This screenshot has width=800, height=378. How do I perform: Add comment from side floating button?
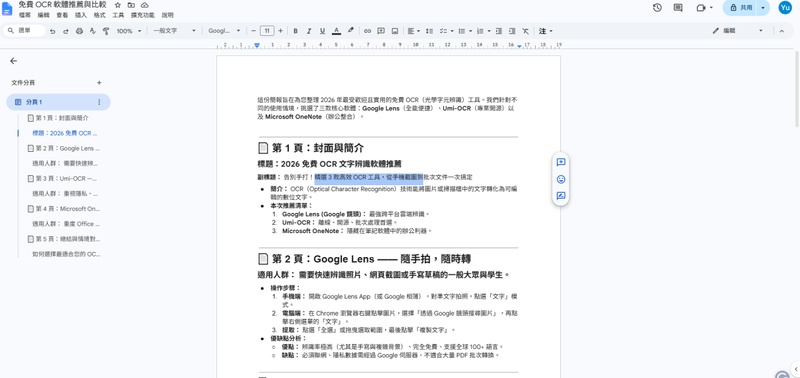tap(561, 162)
